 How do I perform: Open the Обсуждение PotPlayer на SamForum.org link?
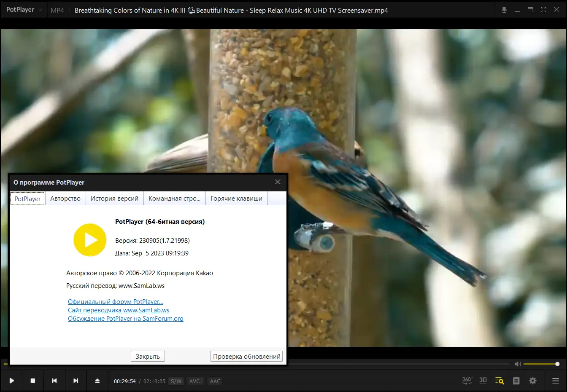(x=126, y=319)
